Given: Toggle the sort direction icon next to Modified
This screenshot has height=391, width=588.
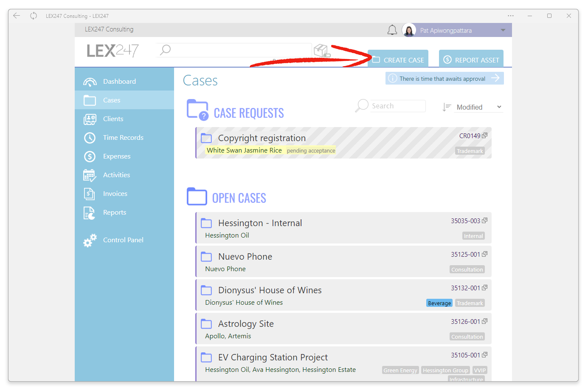Looking at the screenshot, I should point(446,107).
